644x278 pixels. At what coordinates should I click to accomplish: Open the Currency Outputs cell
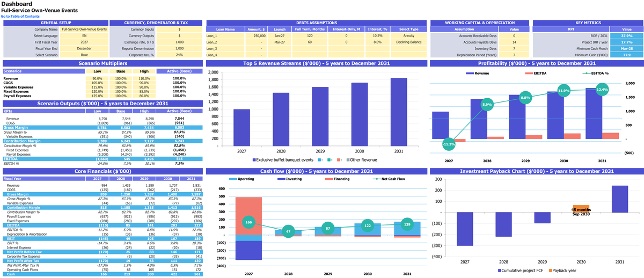179,35
